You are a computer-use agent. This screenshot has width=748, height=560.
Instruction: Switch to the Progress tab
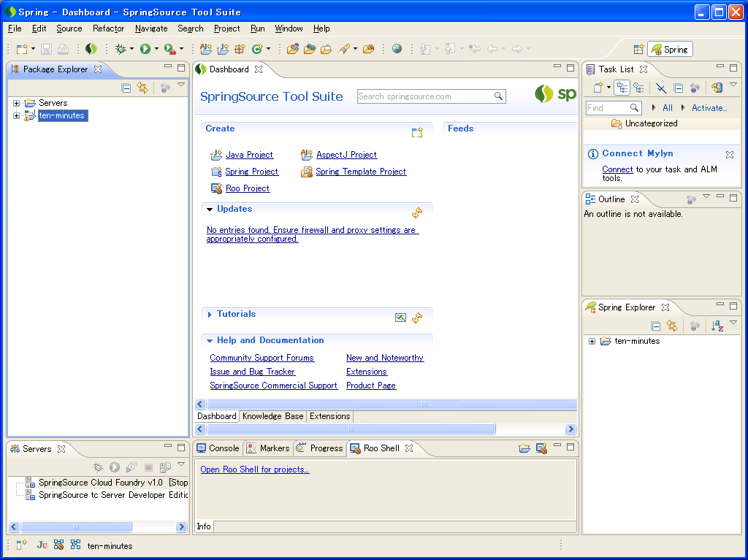click(320, 448)
